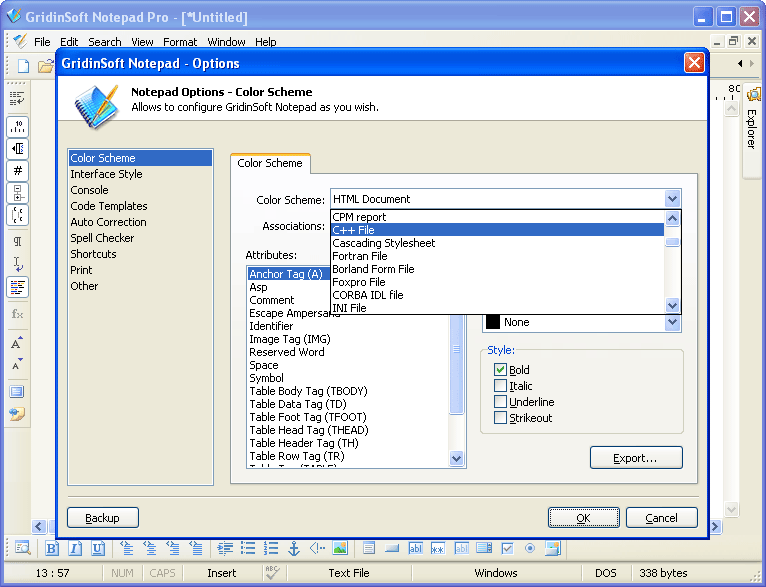Click the Backup button
This screenshot has width=766, height=587.
(x=103, y=518)
